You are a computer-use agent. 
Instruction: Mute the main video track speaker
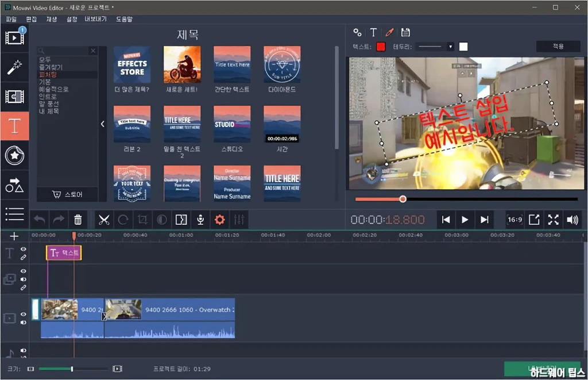(x=23, y=323)
